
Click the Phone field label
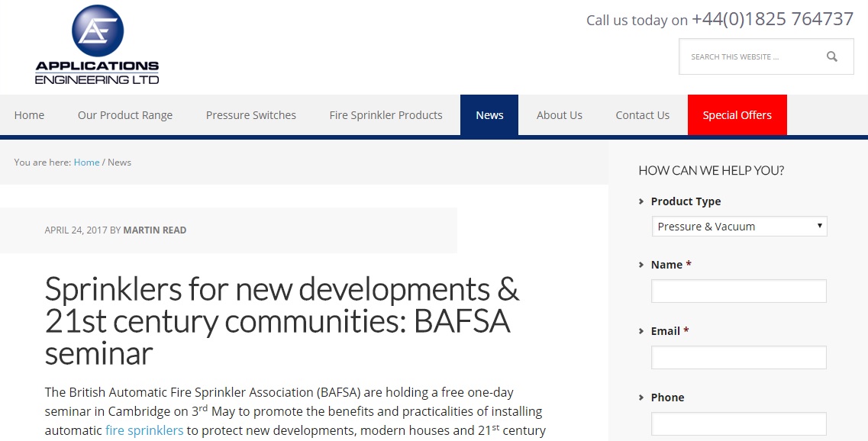[667, 398]
